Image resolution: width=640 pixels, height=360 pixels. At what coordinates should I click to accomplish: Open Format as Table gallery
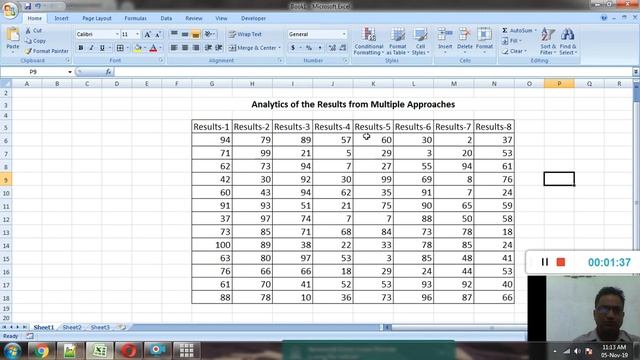398,41
